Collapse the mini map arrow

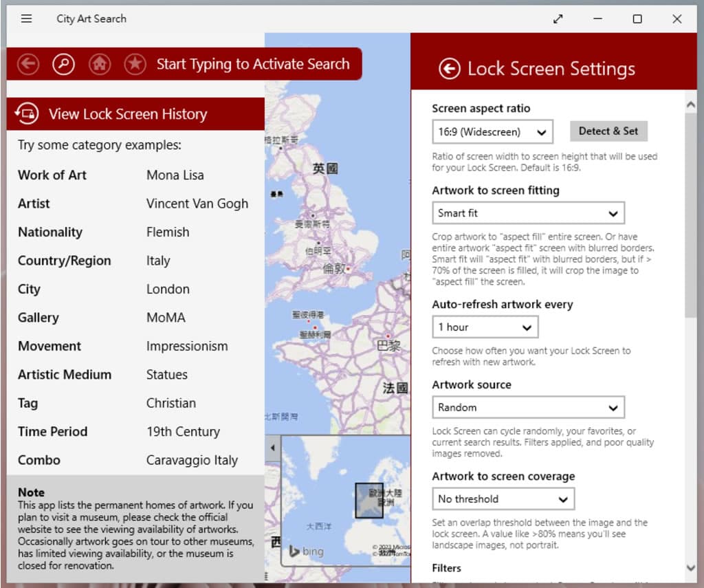click(272, 448)
